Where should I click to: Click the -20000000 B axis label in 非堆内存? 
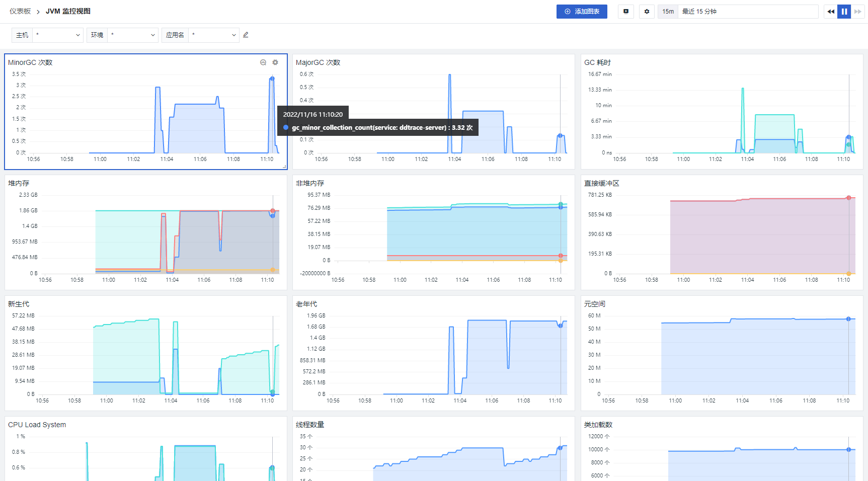click(315, 273)
